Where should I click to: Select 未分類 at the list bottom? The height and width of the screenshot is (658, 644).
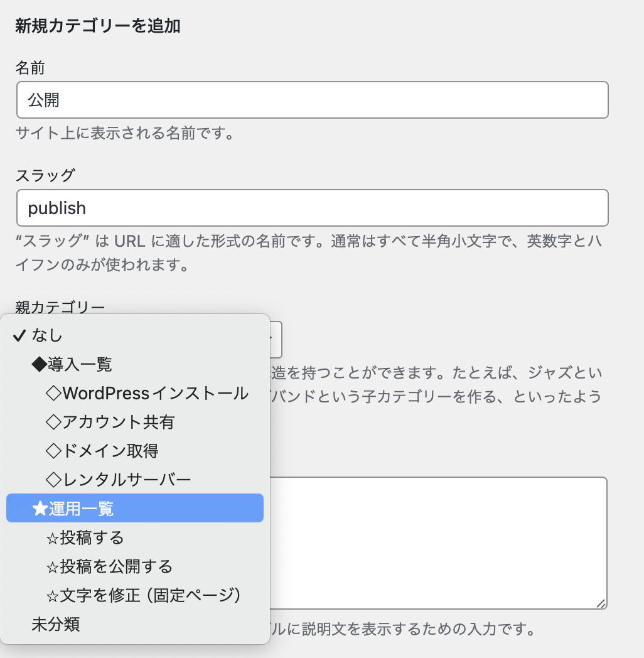[56, 624]
